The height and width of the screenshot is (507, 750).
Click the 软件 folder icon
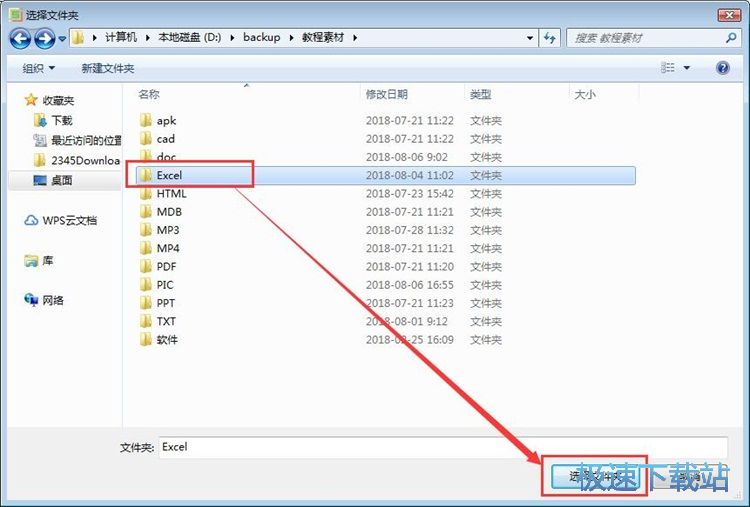click(145, 339)
